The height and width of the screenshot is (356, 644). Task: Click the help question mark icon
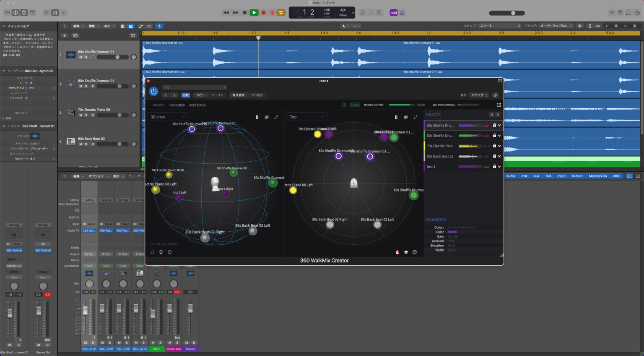414,252
